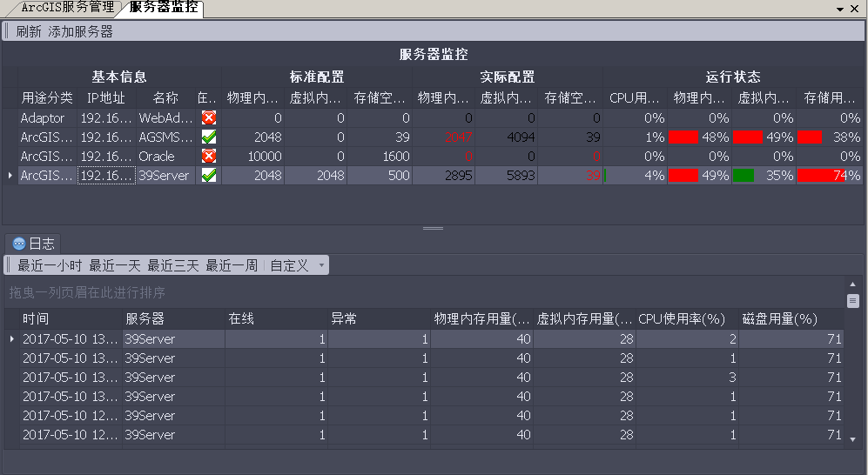Viewport: 868px width, 475px height.
Task: Click the 磁盘用量(%) column header
Action: (x=791, y=318)
